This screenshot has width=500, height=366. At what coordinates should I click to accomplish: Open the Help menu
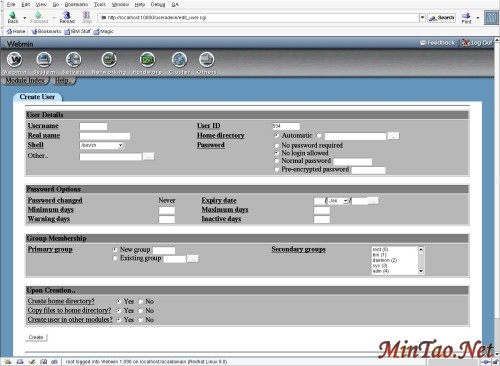coord(140,4)
